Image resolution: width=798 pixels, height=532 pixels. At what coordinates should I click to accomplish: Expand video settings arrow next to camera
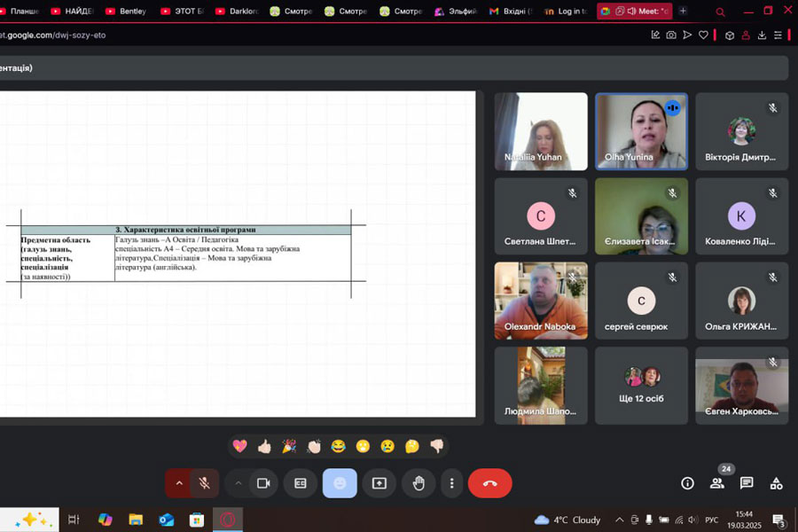(238, 483)
